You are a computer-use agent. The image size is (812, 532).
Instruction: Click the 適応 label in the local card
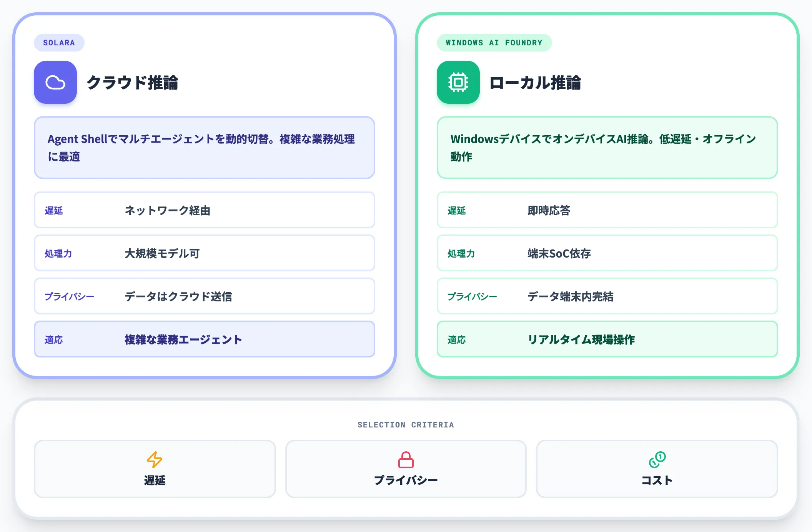457,340
